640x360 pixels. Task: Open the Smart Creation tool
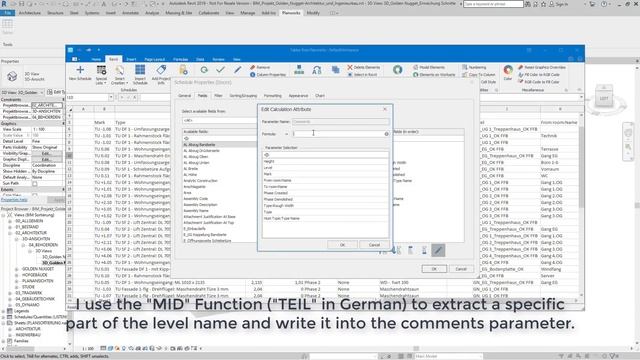point(120,74)
